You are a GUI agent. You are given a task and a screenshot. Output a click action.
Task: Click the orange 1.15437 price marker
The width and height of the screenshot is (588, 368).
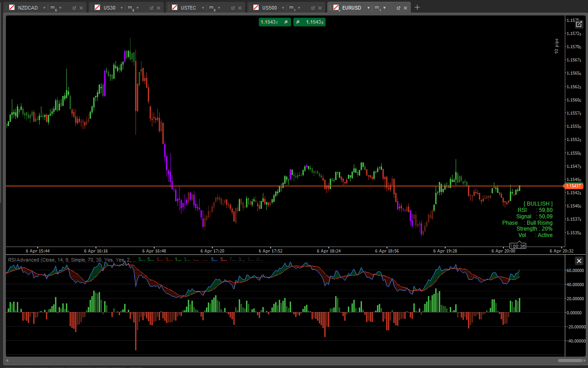[573, 186]
